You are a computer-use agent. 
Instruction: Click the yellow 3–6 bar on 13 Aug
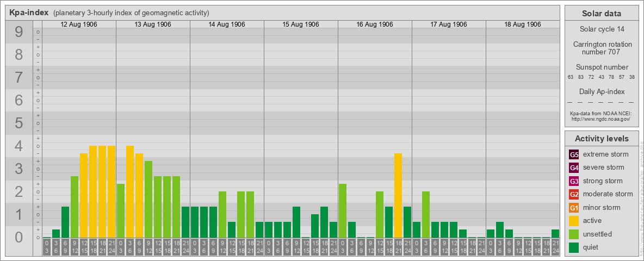[x=130, y=192]
